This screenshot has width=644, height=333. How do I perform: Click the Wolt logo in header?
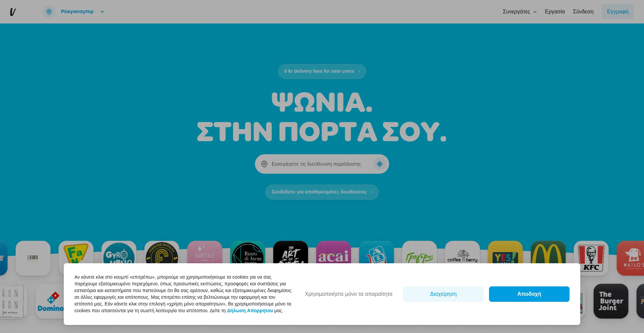pyautogui.click(x=13, y=12)
